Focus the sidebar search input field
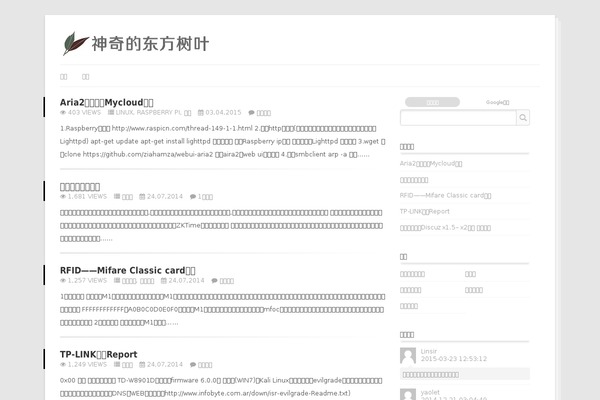Image resolution: width=600 pixels, height=400 pixels. click(x=458, y=118)
